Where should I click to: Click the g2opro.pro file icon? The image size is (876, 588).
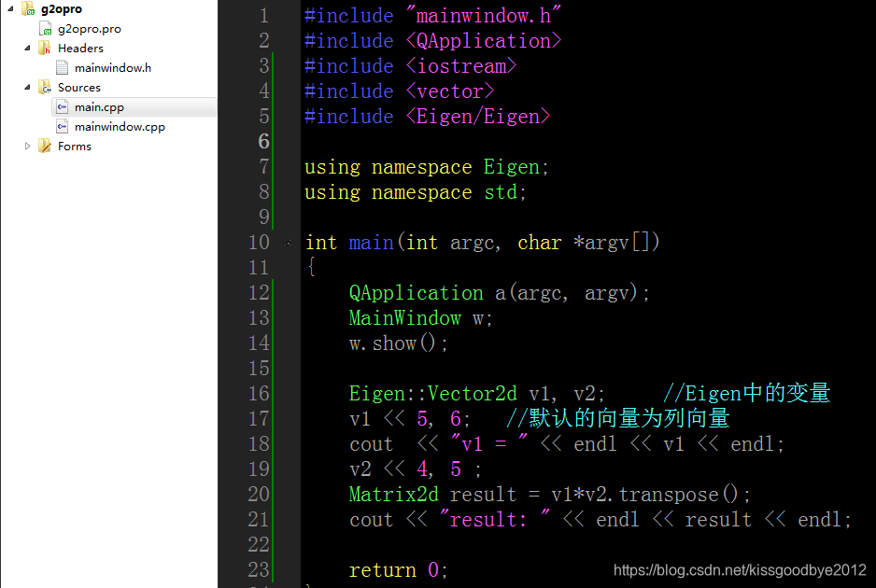[x=46, y=29]
